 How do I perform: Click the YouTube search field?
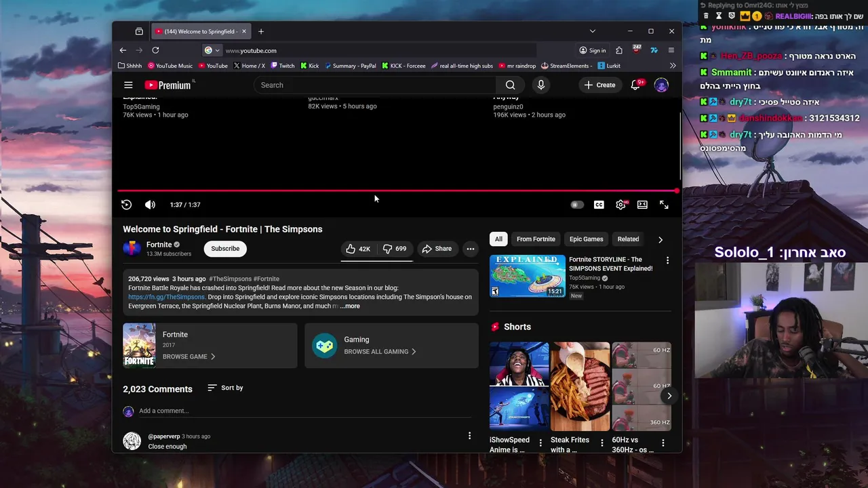[x=375, y=85]
